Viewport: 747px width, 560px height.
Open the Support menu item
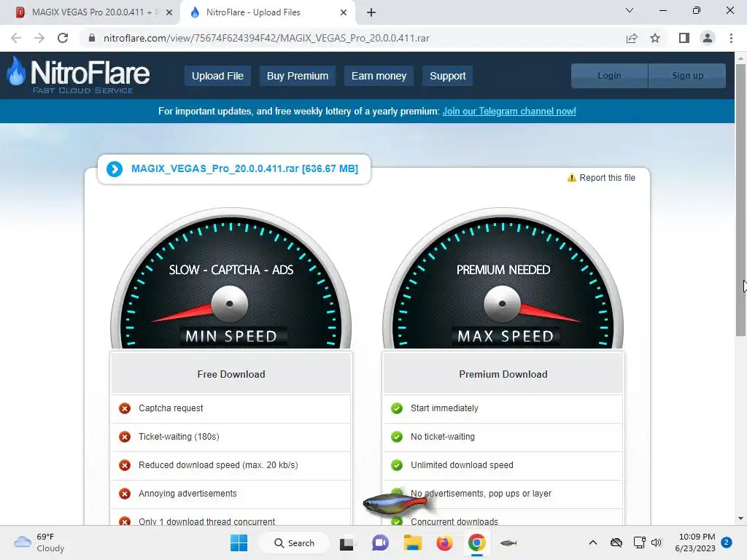click(x=447, y=76)
